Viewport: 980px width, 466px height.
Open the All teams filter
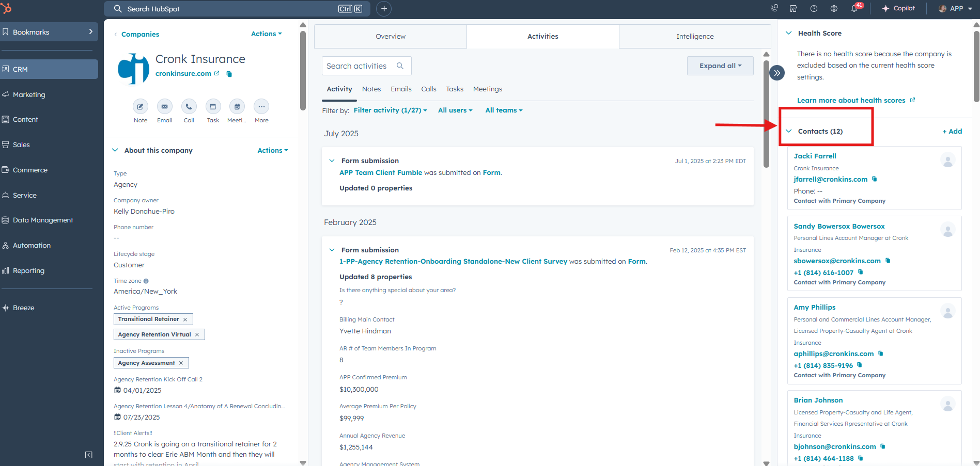[x=504, y=110]
